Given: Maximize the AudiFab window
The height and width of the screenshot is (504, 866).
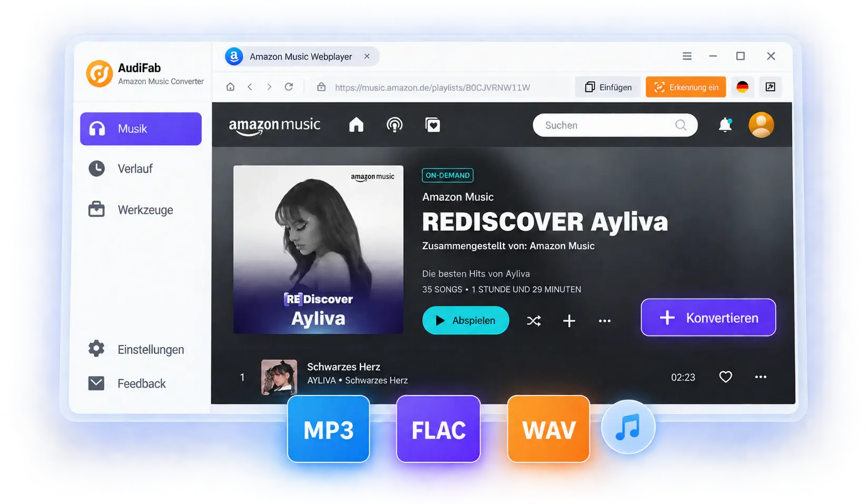Looking at the screenshot, I should 741,56.
